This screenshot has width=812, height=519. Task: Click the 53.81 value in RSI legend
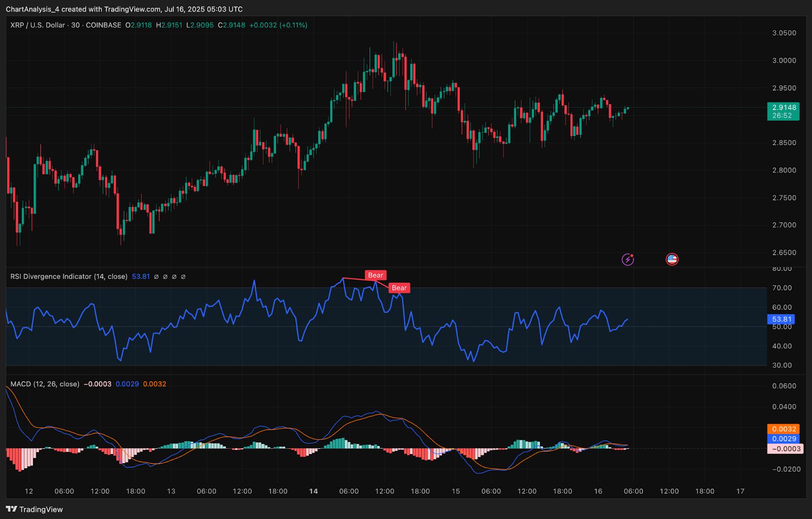click(141, 276)
